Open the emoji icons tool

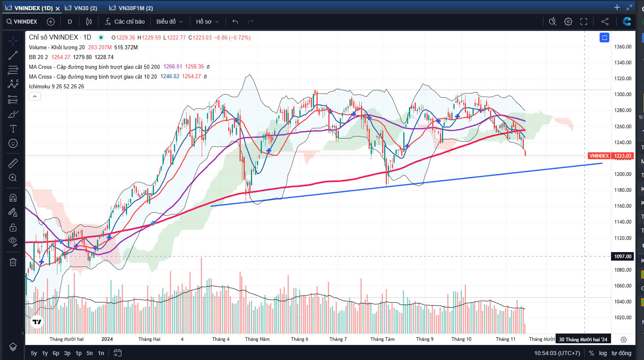click(13, 143)
